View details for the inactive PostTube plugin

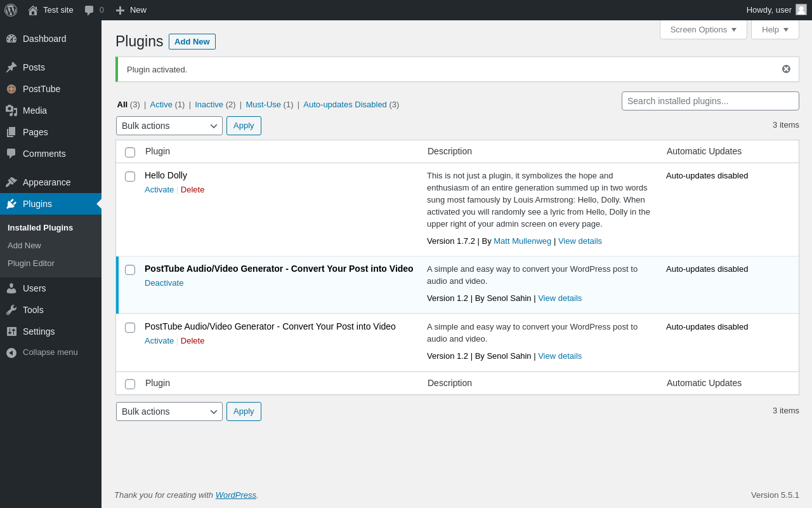[x=560, y=356]
